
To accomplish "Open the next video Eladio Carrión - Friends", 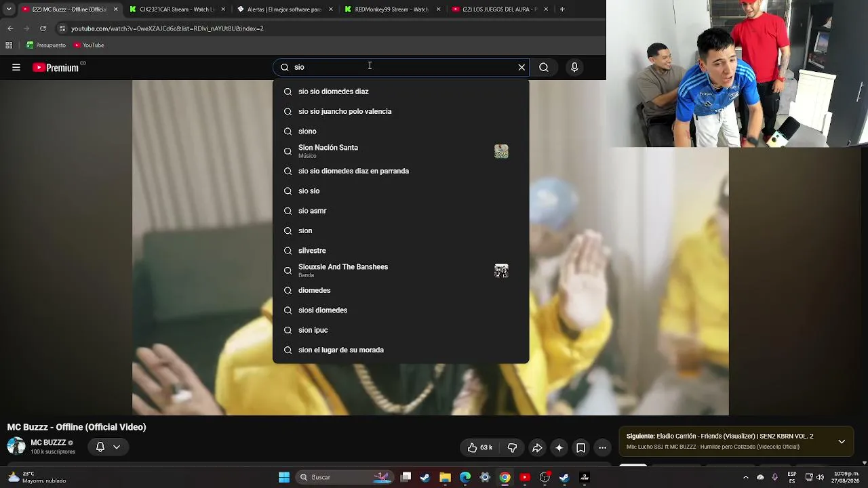I will pos(719,436).
